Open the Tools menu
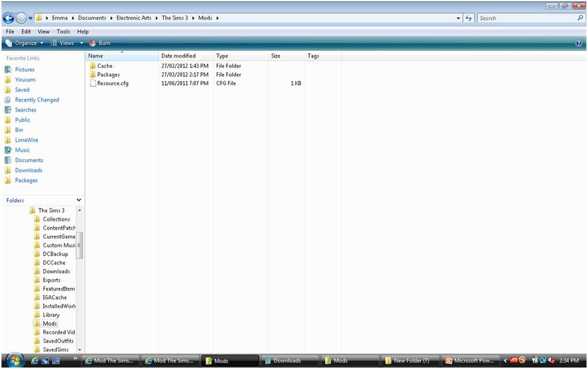This screenshot has width=588, height=369. coord(63,31)
